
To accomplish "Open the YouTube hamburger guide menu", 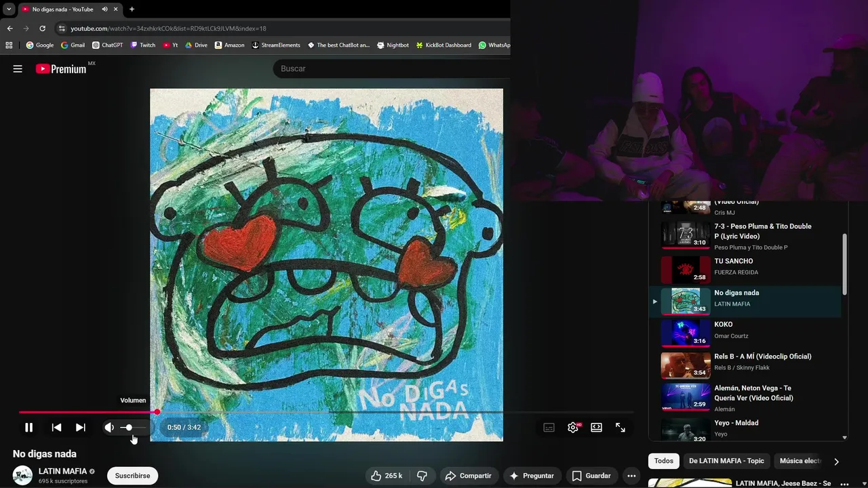I will click(18, 68).
